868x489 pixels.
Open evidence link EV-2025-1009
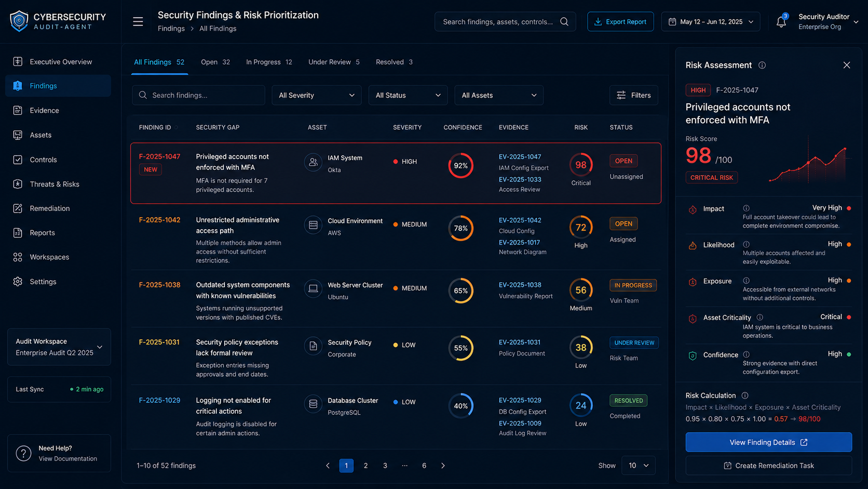point(520,423)
